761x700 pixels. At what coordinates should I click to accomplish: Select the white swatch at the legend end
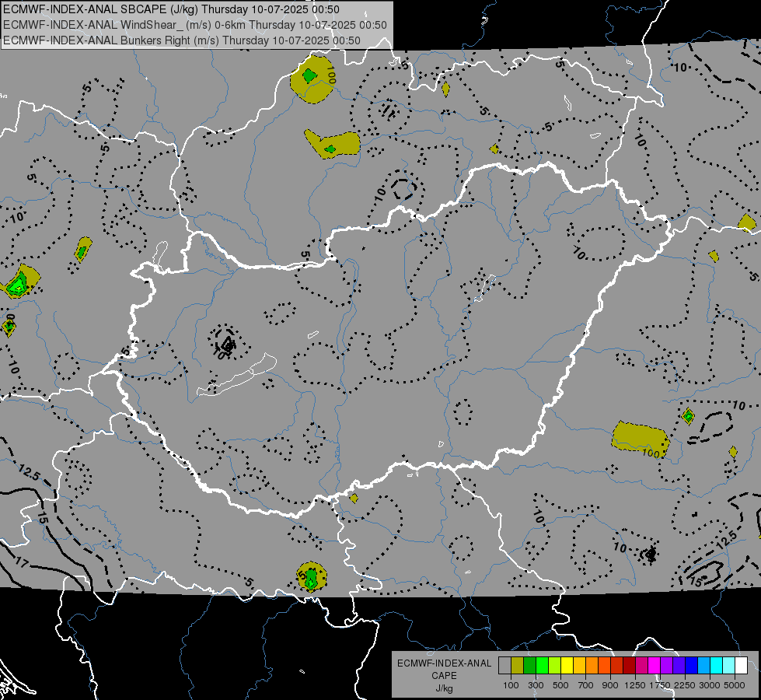click(x=742, y=665)
